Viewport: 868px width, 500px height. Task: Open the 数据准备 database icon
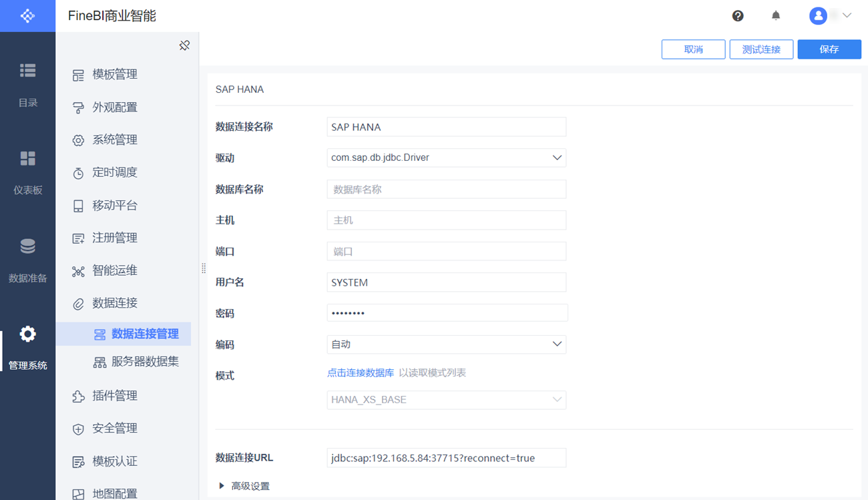(x=27, y=246)
